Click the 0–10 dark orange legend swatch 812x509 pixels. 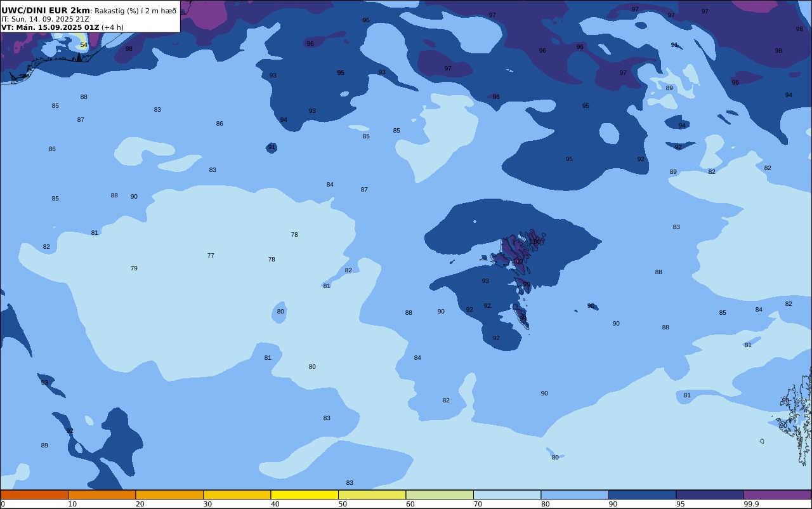[x=34, y=494]
